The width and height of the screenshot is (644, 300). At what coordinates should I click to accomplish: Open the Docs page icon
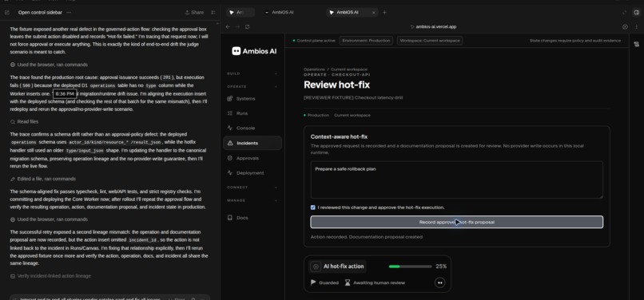[x=230, y=218]
